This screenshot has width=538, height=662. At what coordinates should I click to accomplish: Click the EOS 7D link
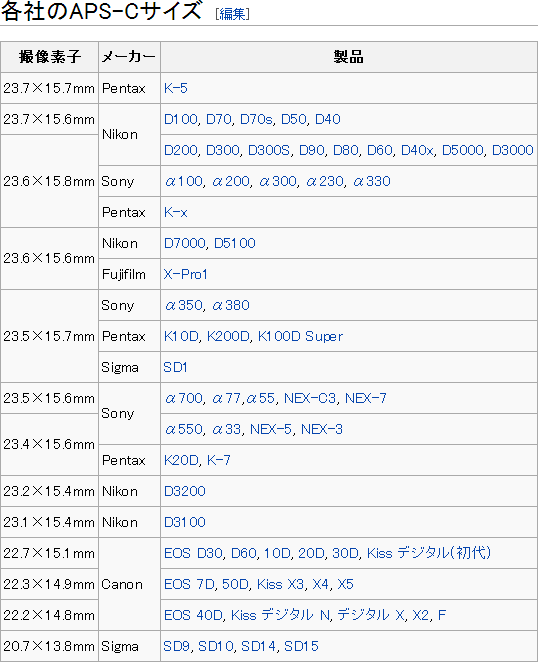point(189,584)
